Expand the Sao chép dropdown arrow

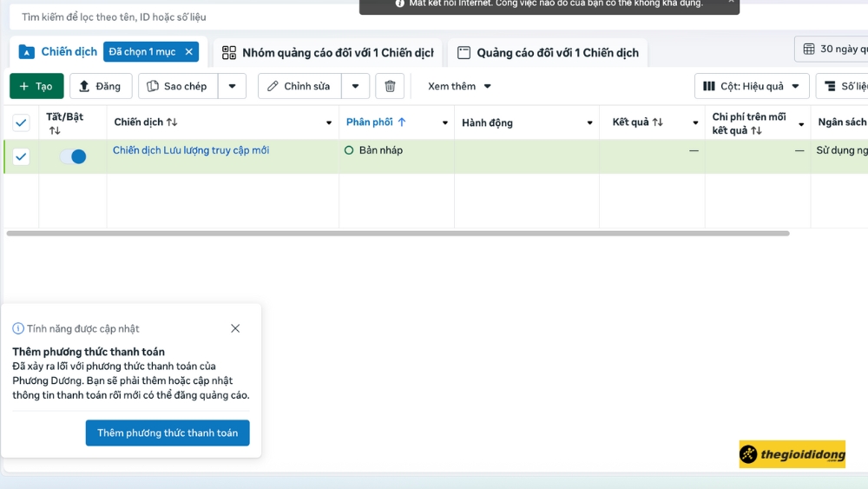pyautogui.click(x=232, y=86)
